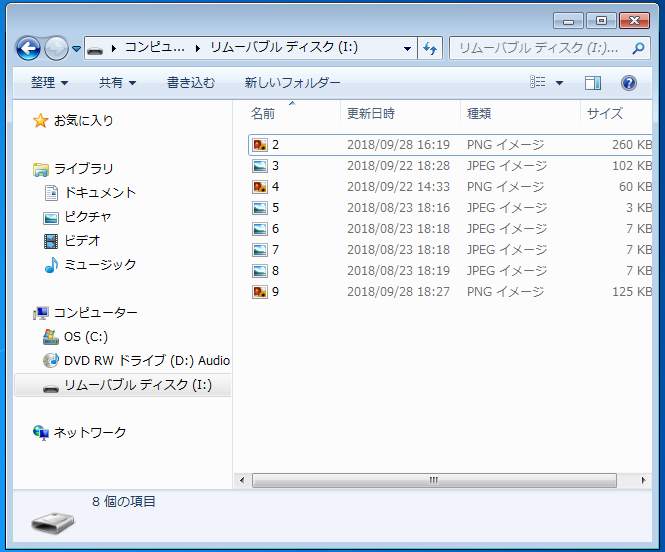
Task: Toggle the preview pane icon
Action: [x=593, y=83]
